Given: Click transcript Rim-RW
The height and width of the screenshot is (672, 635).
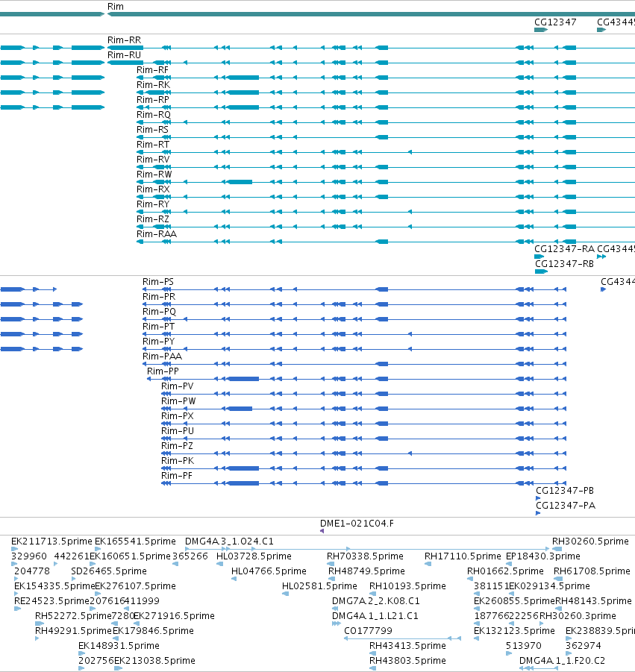Looking at the screenshot, I should 154,175.
